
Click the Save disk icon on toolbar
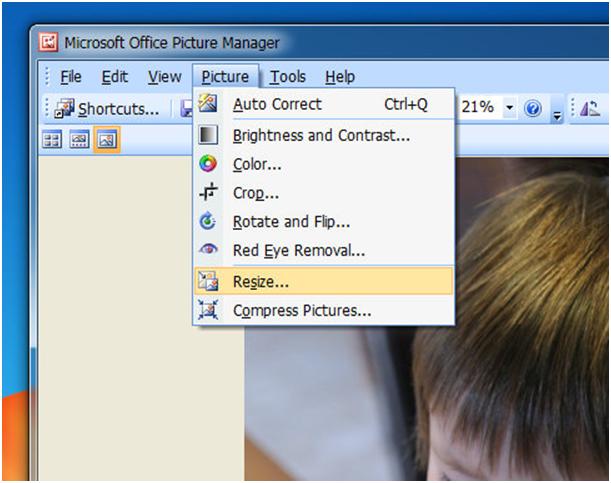tap(187, 108)
